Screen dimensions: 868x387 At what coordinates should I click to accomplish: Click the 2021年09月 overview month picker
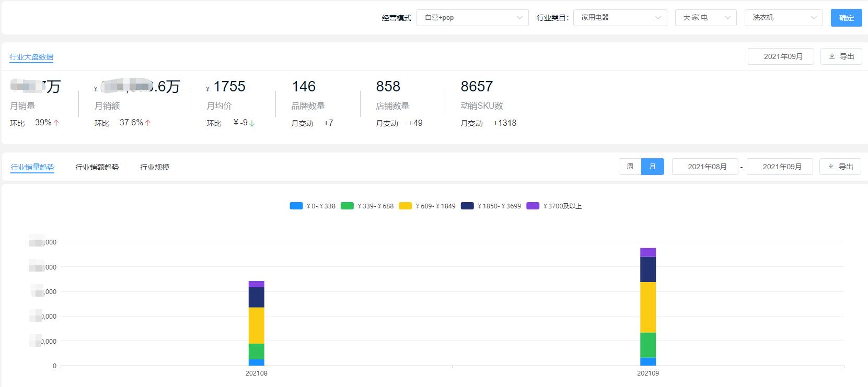click(780, 56)
